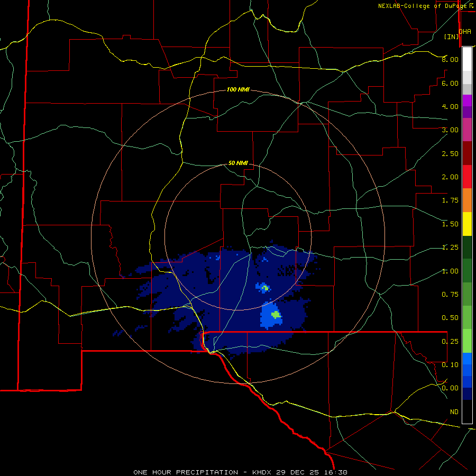Click the 1.50 legend value
The height and width of the screenshot is (476, 476).
pyautogui.click(x=450, y=224)
